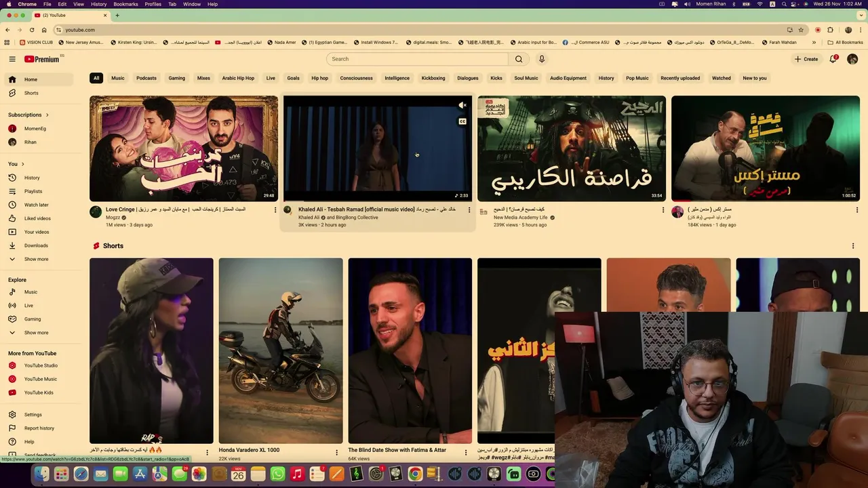Select the Recently uploaded chip
868x488 pixels.
pyautogui.click(x=680, y=78)
